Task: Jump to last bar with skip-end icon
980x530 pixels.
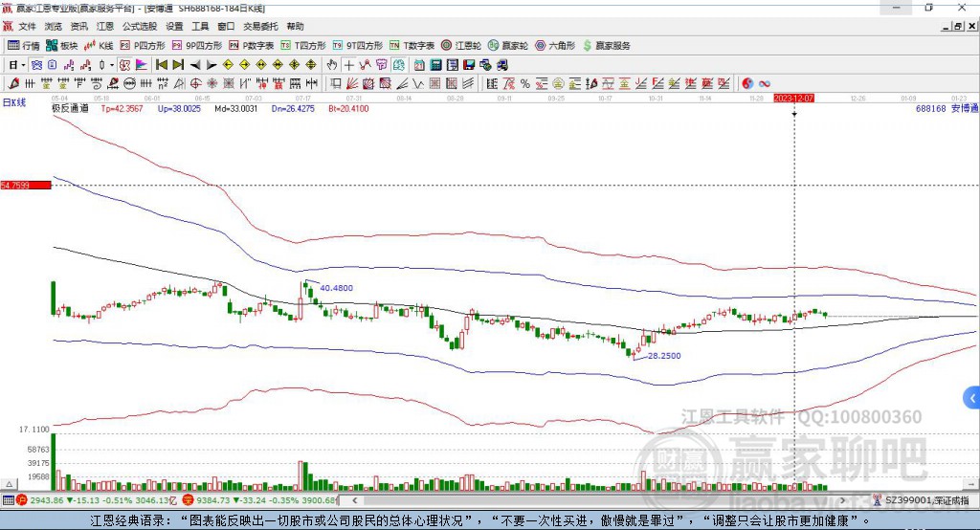Action: [x=178, y=65]
